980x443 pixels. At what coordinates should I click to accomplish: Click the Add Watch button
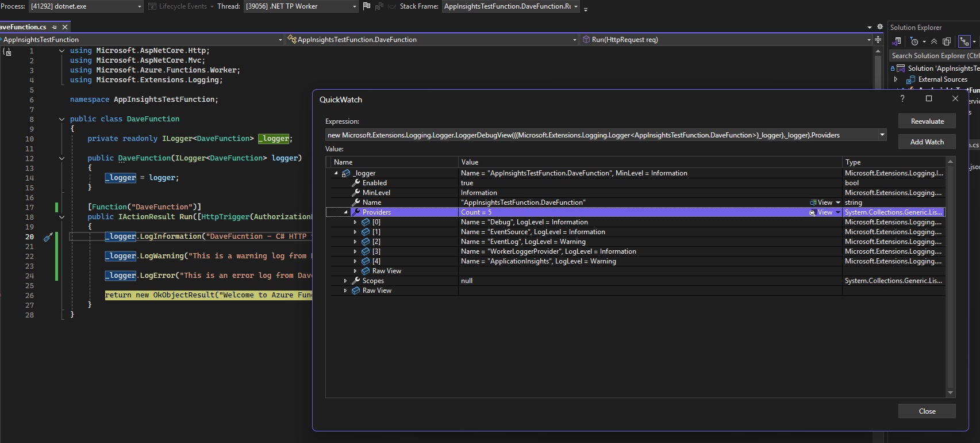(927, 142)
